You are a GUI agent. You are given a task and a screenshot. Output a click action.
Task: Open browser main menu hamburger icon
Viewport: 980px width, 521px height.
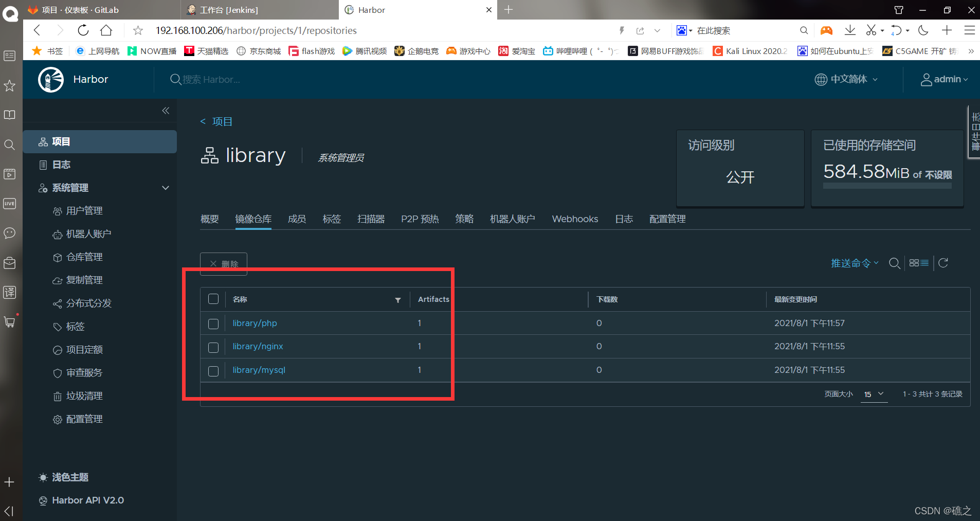pos(970,30)
